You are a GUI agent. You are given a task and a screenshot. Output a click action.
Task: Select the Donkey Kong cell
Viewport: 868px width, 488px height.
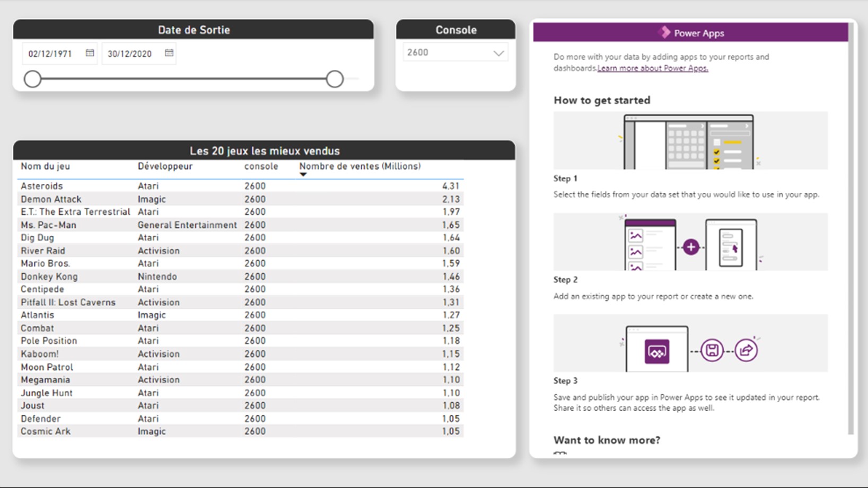(x=49, y=277)
